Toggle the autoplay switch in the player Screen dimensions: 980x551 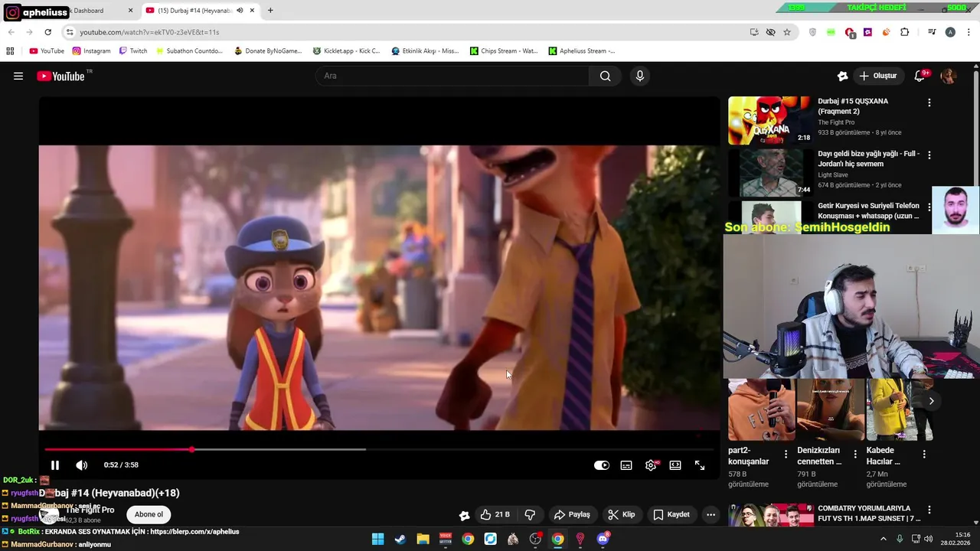602,465
